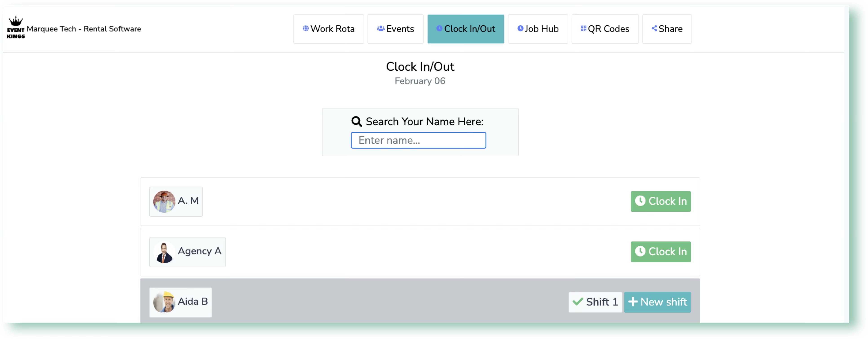Open the Job Hub tab
The width and height of the screenshot is (868, 339).
(x=538, y=29)
